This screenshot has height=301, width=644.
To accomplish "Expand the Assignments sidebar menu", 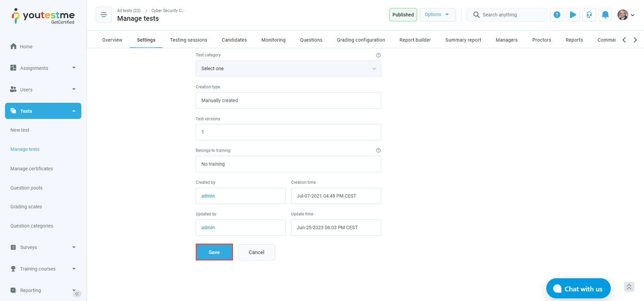I will click(43, 68).
